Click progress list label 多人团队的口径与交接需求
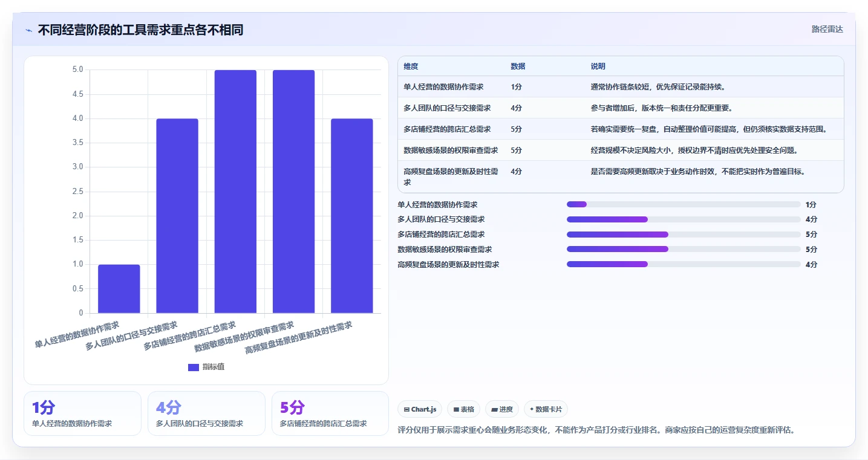 (x=441, y=219)
